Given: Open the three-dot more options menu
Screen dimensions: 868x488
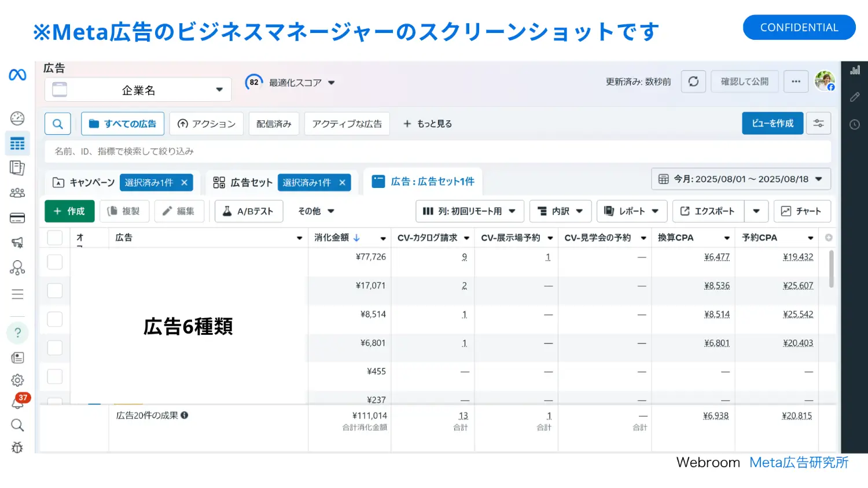Looking at the screenshot, I should coord(796,82).
